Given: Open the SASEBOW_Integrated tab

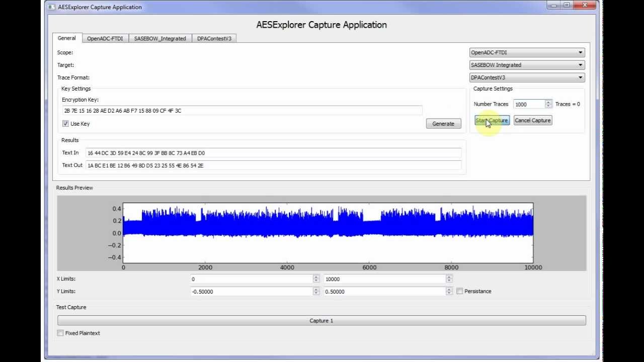Looking at the screenshot, I should [160, 39].
